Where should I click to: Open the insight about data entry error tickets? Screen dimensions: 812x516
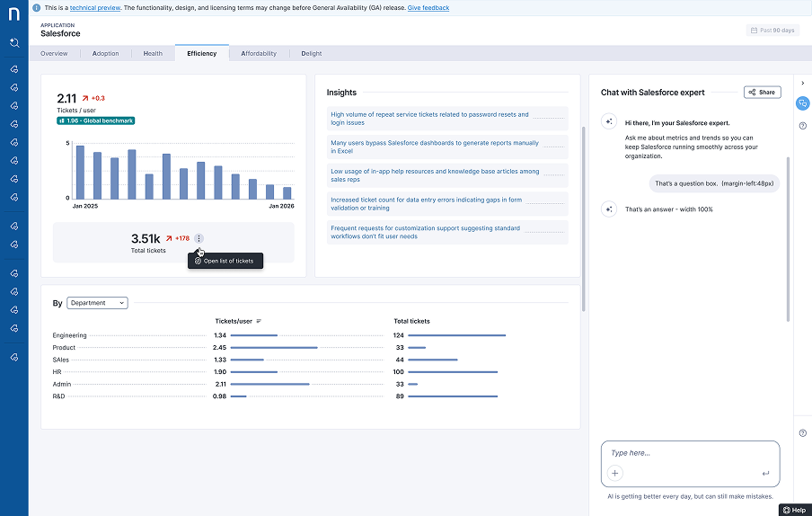[x=447, y=204]
